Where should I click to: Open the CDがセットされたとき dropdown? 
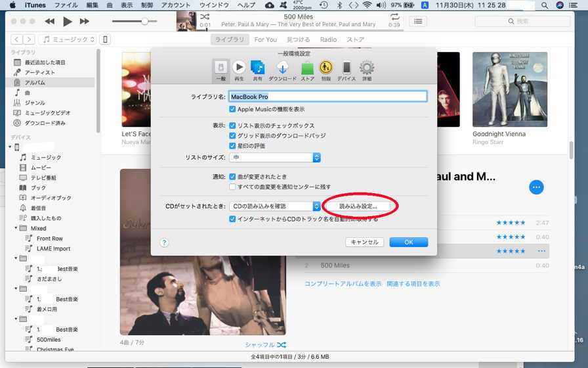tap(275, 206)
